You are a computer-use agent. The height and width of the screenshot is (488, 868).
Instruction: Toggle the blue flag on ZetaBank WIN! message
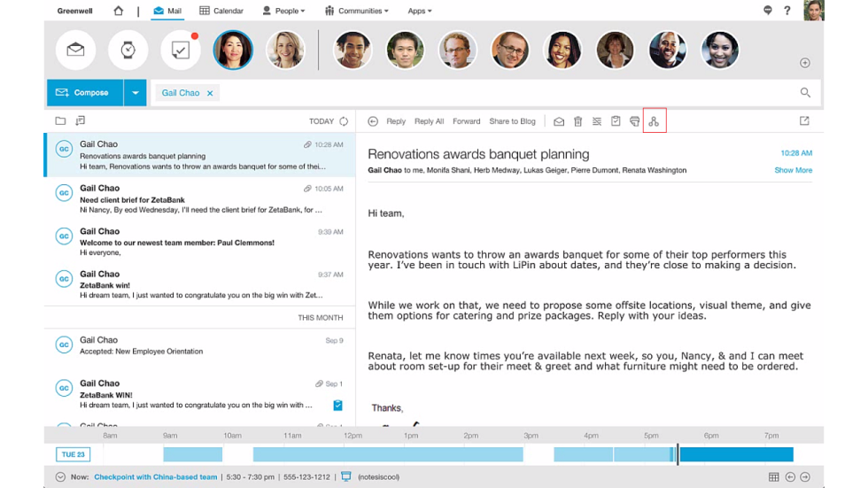coord(337,405)
